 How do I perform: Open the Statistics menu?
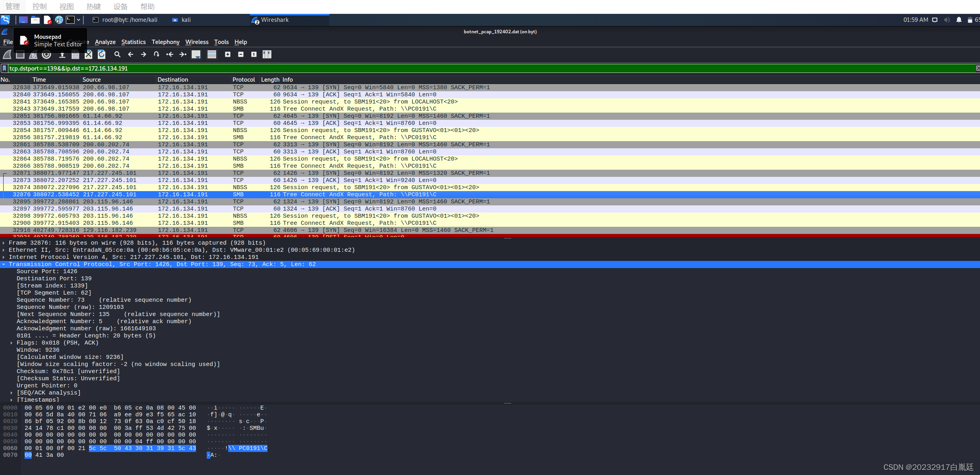coord(133,42)
